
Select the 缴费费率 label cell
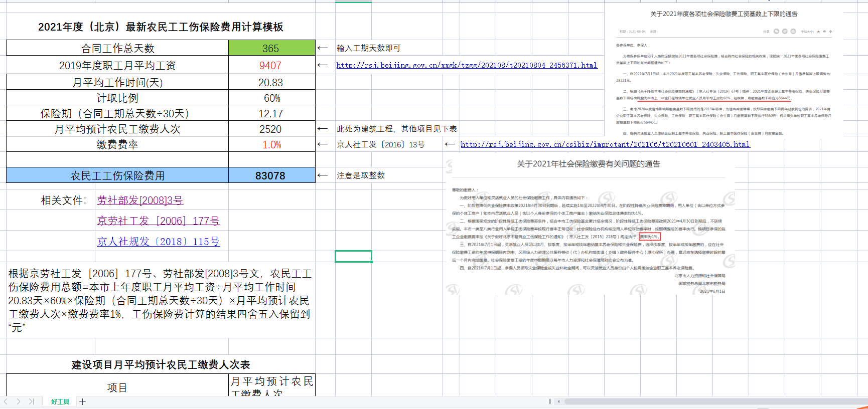[117, 145]
